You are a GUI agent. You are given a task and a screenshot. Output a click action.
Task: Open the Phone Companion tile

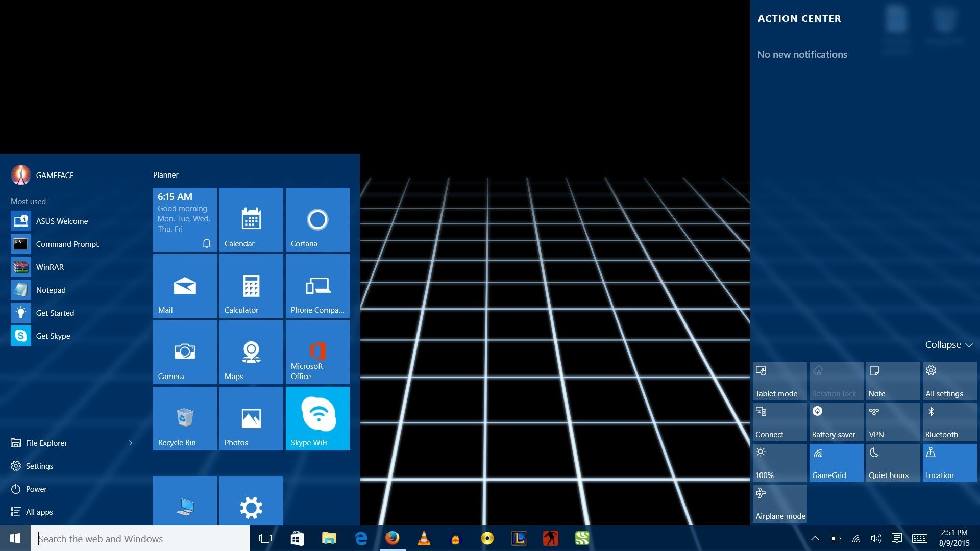[x=317, y=286]
